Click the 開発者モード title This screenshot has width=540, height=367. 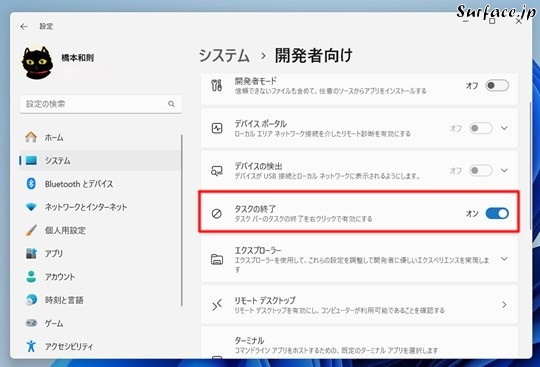(x=256, y=81)
